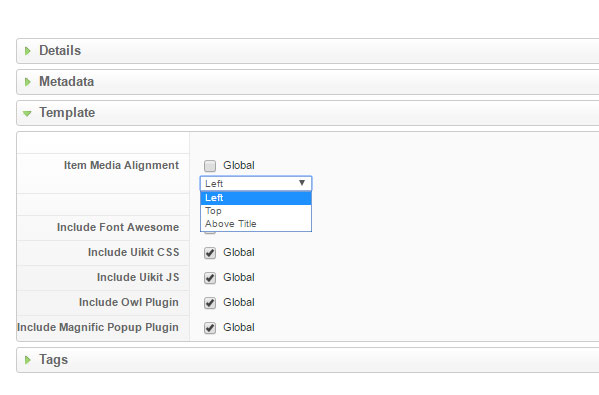Screen dimensions: 599x395
Task: Click the Include Owl Plugin label
Action: pos(128,303)
